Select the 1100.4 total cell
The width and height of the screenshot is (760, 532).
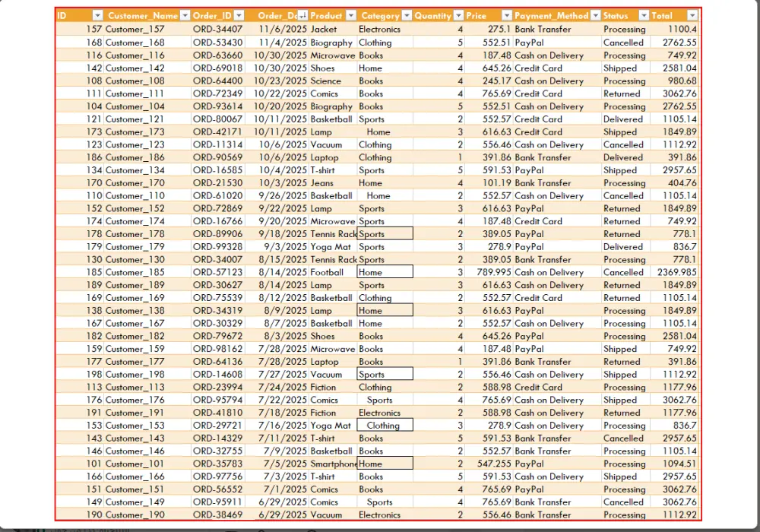pos(675,29)
